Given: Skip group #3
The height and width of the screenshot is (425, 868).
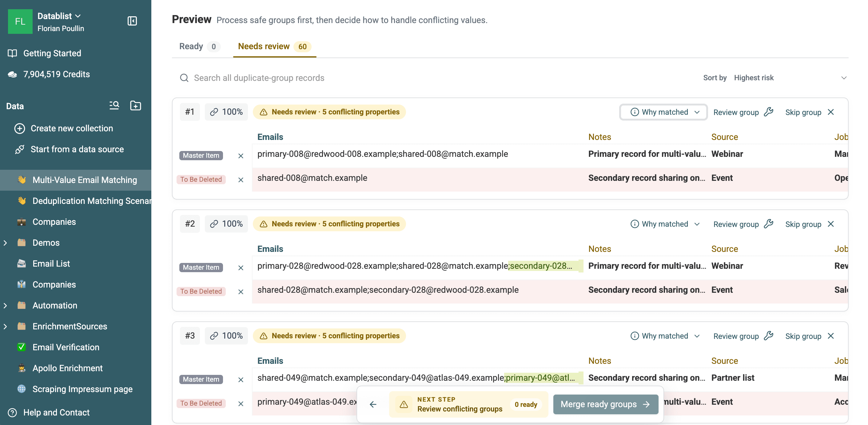Looking at the screenshot, I should (x=810, y=336).
